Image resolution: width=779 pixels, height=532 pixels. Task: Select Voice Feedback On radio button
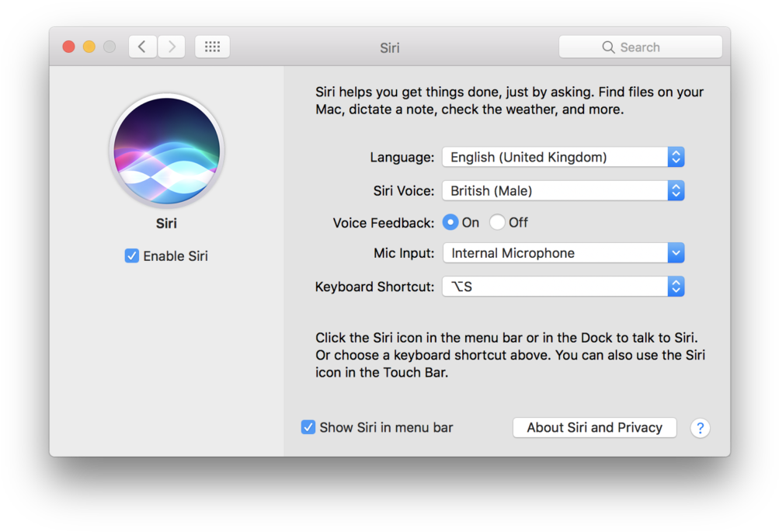(x=450, y=222)
